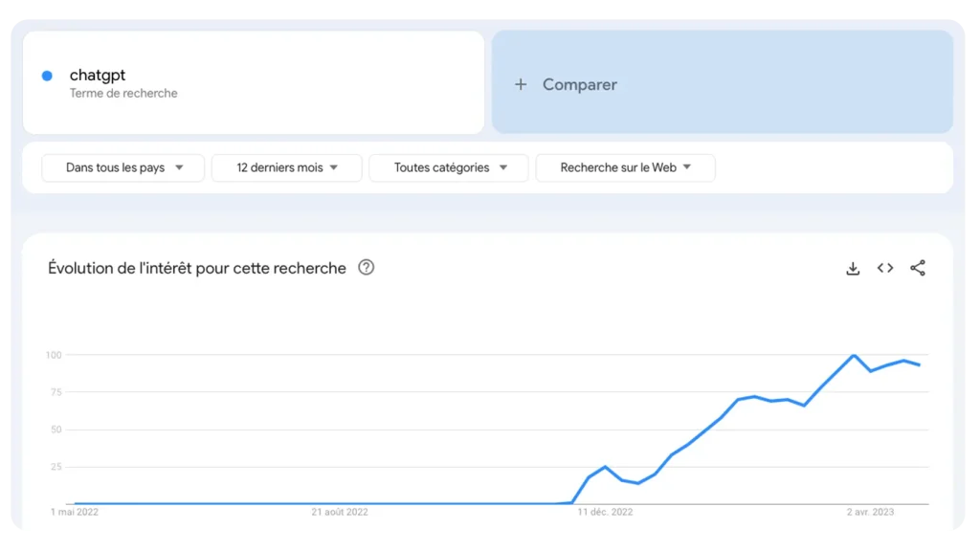The width and height of the screenshot is (980, 551).
Task: Open the "12 derniers mois" time range dropdown
Action: click(x=286, y=167)
